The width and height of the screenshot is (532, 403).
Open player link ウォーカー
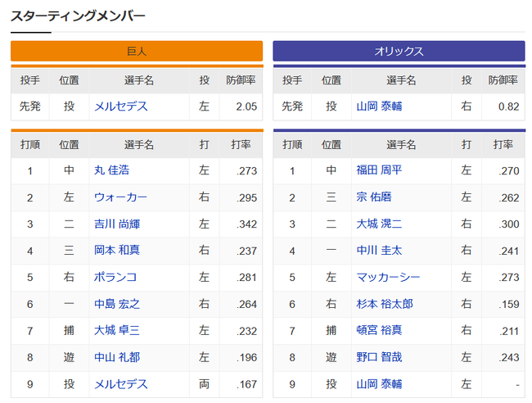click(x=120, y=197)
